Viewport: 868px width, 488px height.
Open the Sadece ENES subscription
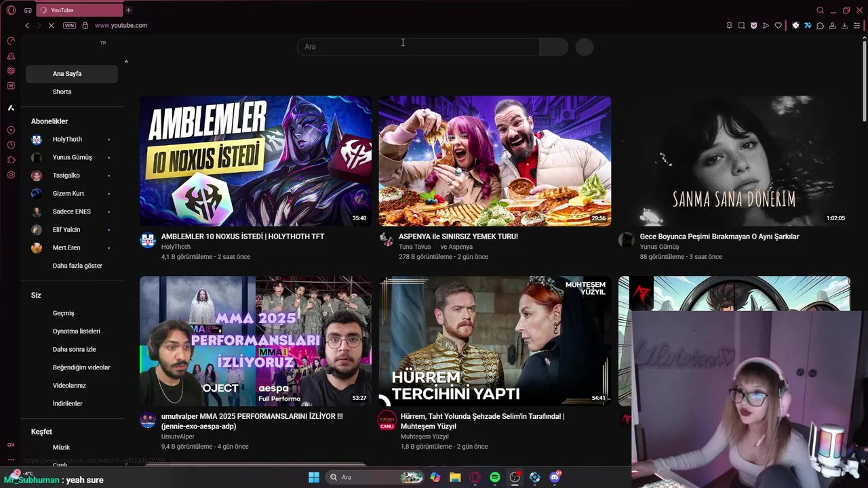click(x=72, y=211)
